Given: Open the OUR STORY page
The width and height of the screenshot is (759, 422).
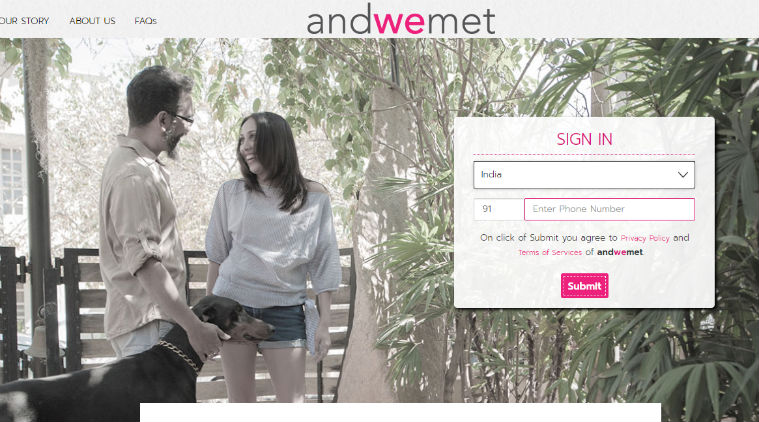Looking at the screenshot, I should 24,21.
